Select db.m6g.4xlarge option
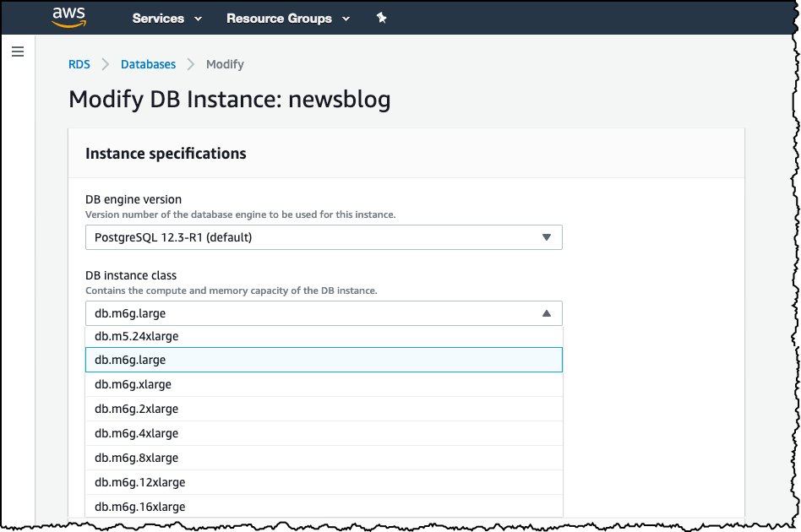The width and height of the screenshot is (801, 532). (324, 433)
